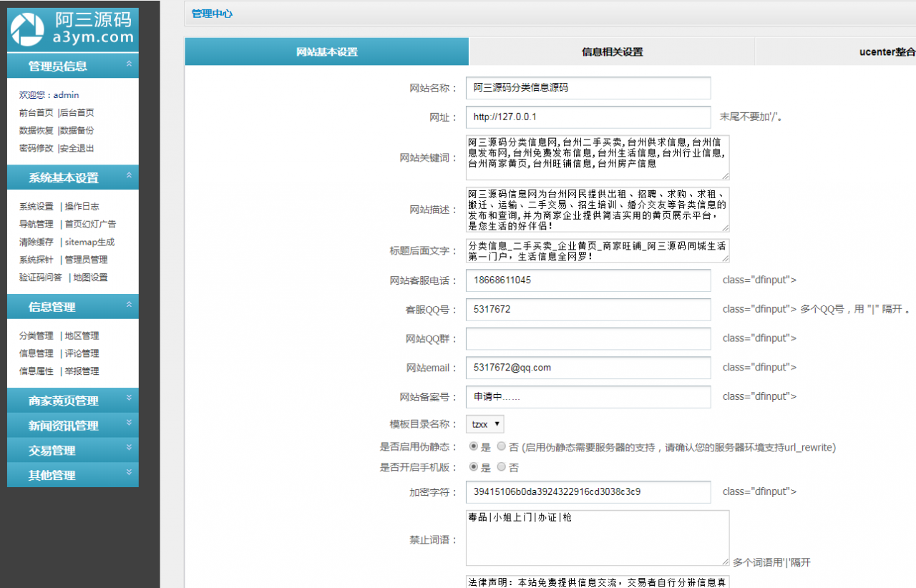Open 管理员管理 link
Screen dimensions: 916x588
click(87, 260)
